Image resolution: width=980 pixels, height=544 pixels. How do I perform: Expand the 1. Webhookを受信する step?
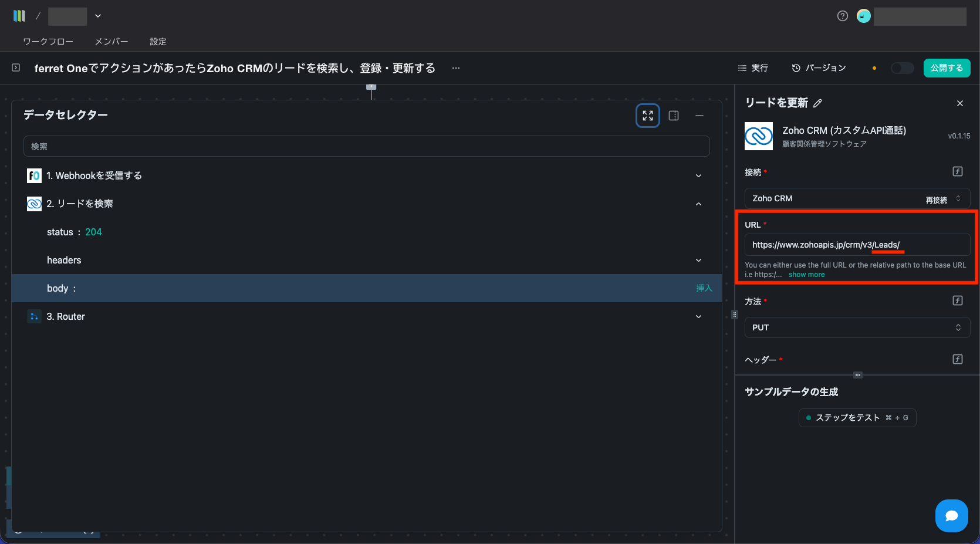698,175
